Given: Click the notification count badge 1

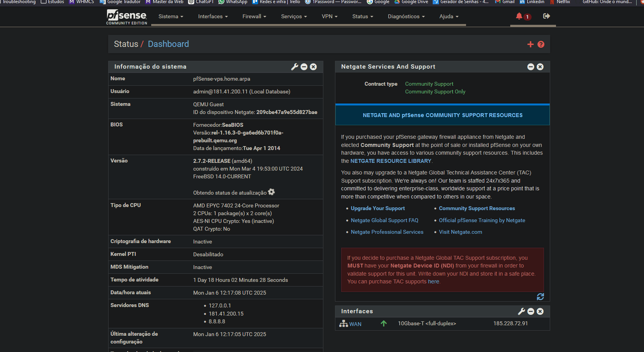Looking at the screenshot, I should pyautogui.click(x=527, y=17).
